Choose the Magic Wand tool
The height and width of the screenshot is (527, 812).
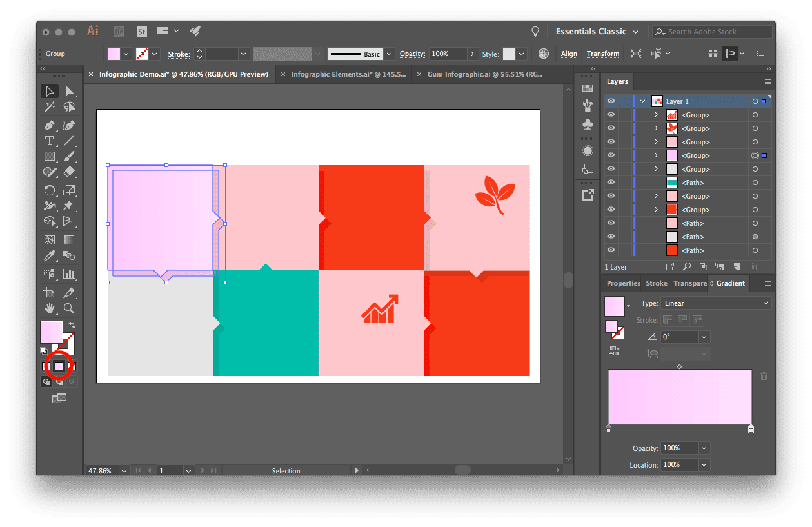(49, 108)
